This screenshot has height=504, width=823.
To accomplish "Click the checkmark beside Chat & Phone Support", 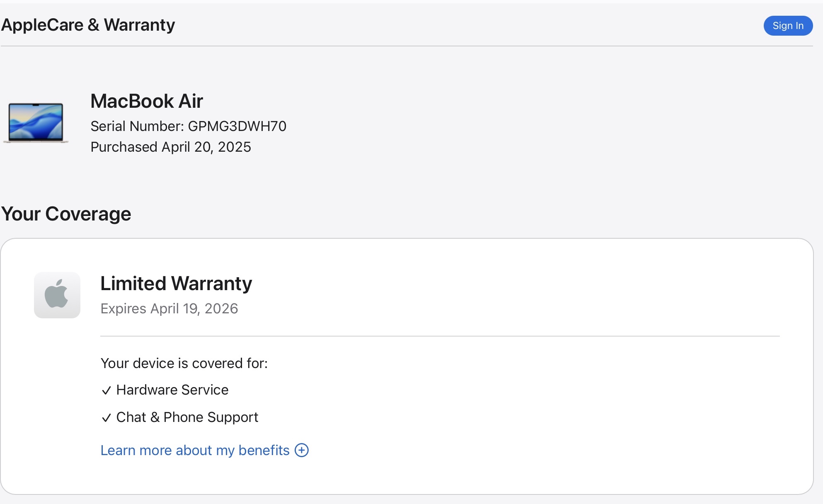I will pos(107,418).
